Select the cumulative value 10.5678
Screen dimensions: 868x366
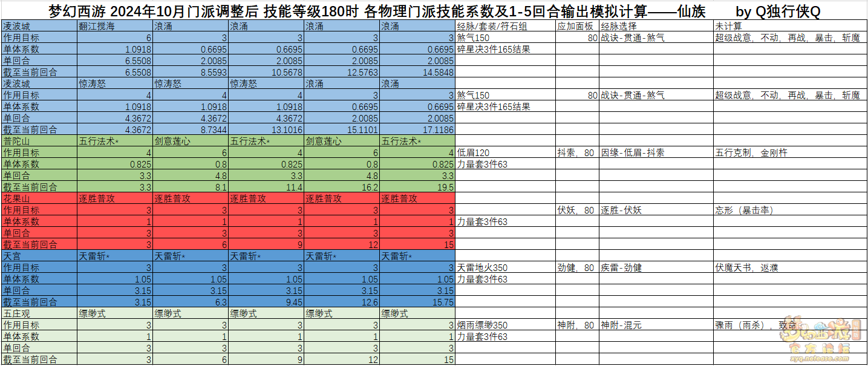(x=266, y=72)
